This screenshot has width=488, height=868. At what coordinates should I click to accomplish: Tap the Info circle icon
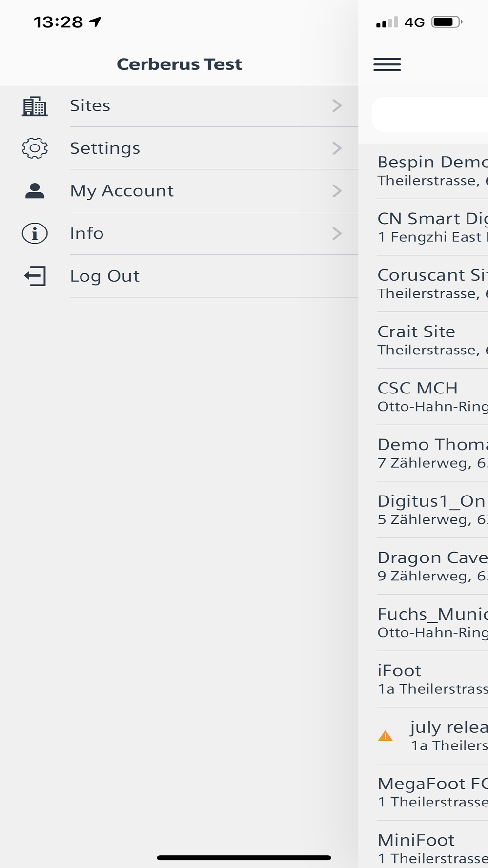pos(35,233)
